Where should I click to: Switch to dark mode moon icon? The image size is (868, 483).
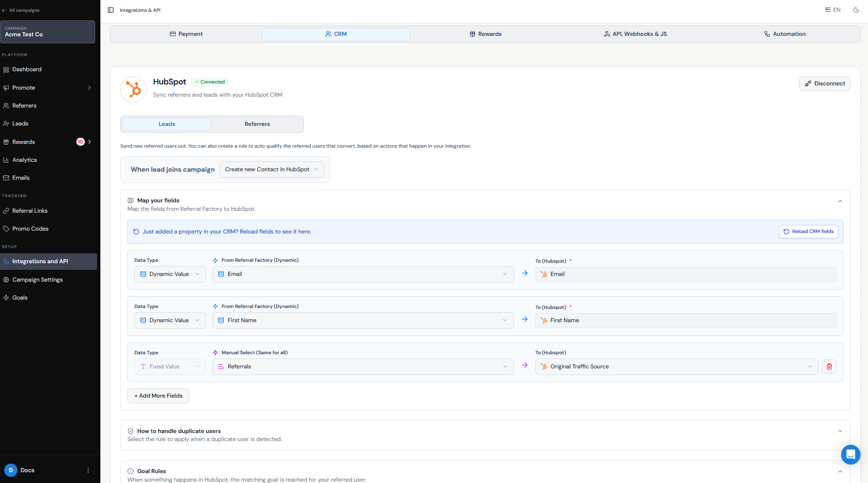click(x=856, y=10)
